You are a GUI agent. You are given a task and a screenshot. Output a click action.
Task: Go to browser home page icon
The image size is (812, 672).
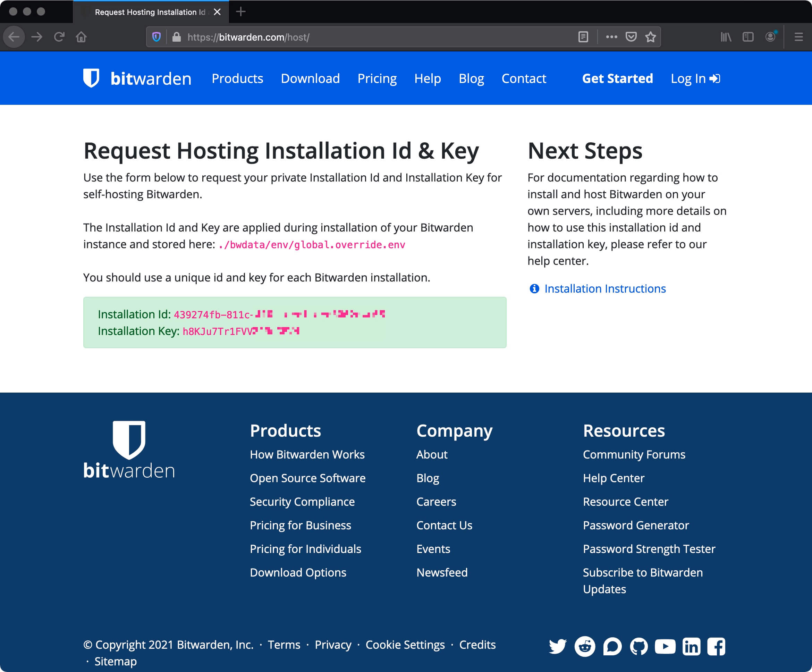pyautogui.click(x=81, y=37)
